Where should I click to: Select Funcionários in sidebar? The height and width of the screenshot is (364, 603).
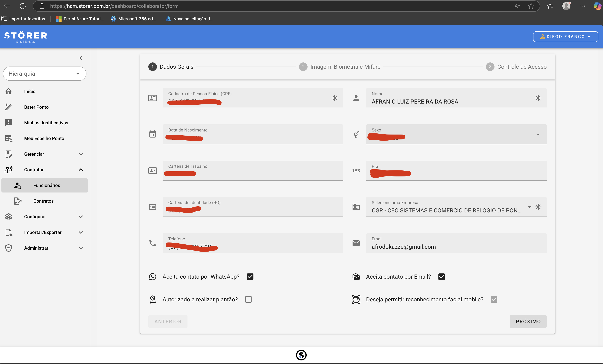[x=44, y=185]
